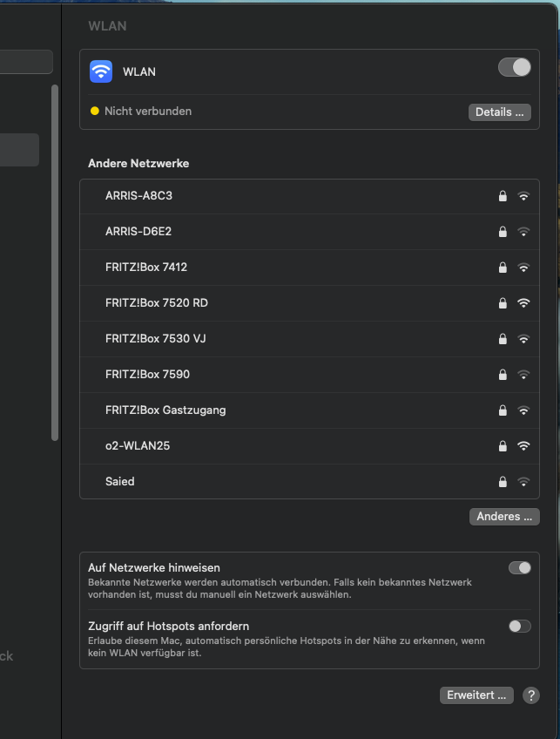Click the signal icon for FRITZ!Box 7520 RD
The width and height of the screenshot is (560, 739).
(523, 303)
